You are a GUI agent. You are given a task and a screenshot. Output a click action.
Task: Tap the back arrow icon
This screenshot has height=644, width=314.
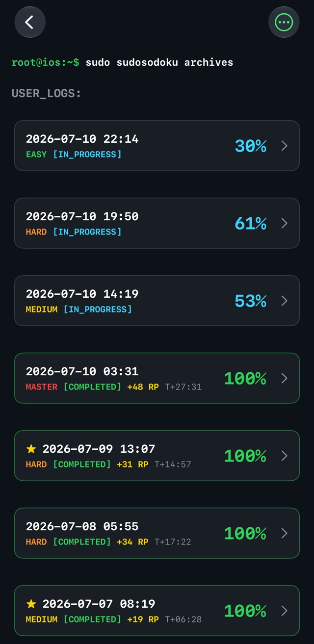click(x=30, y=22)
